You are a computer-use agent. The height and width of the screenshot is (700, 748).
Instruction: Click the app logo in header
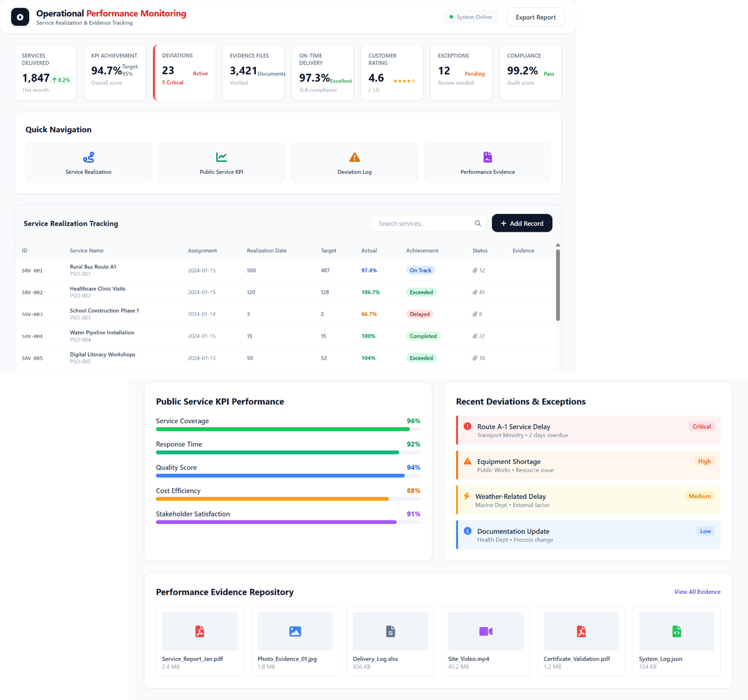click(20, 17)
